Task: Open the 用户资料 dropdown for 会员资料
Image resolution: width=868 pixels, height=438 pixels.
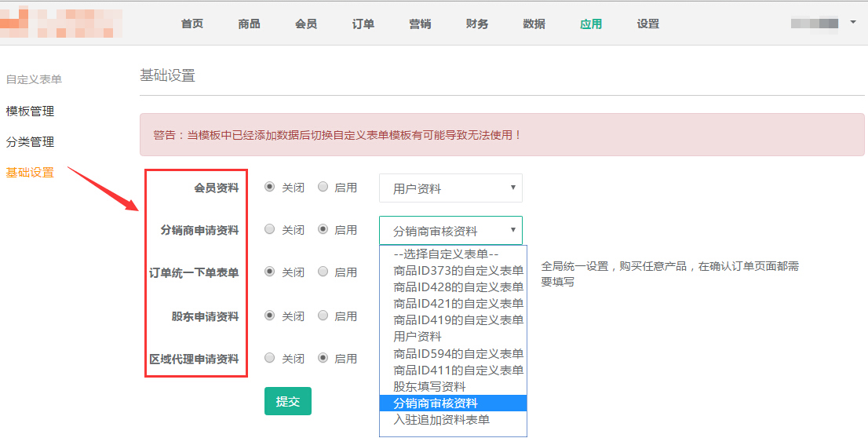Action: (450, 188)
